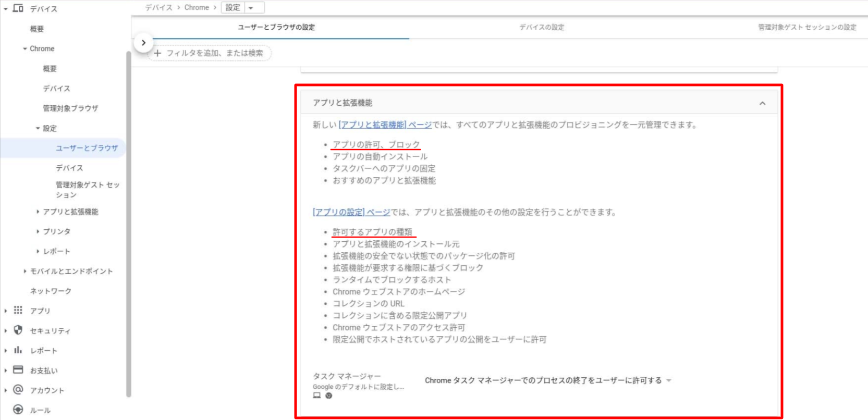
Task: Select 概要 under the top デバイス
Action: (36, 29)
